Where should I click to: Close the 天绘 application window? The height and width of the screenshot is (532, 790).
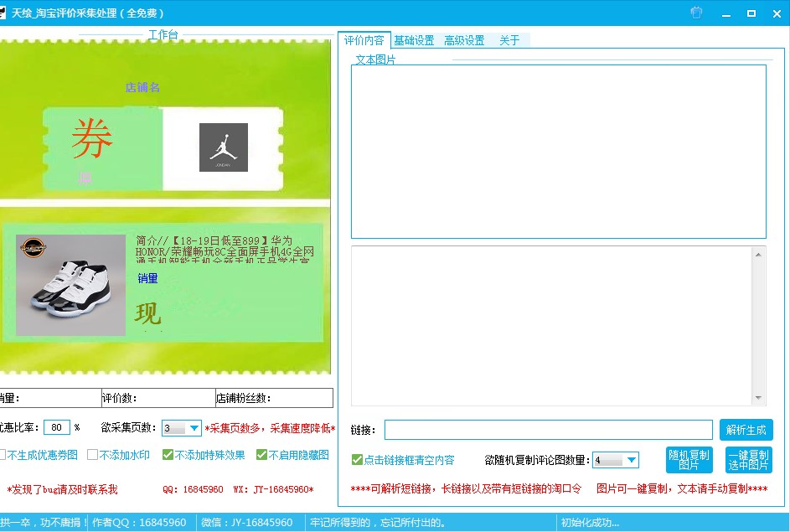(x=777, y=13)
